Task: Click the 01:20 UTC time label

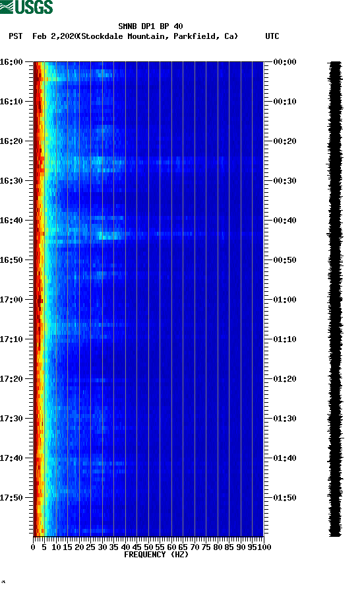Action: pyautogui.click(x=285, y=379)
